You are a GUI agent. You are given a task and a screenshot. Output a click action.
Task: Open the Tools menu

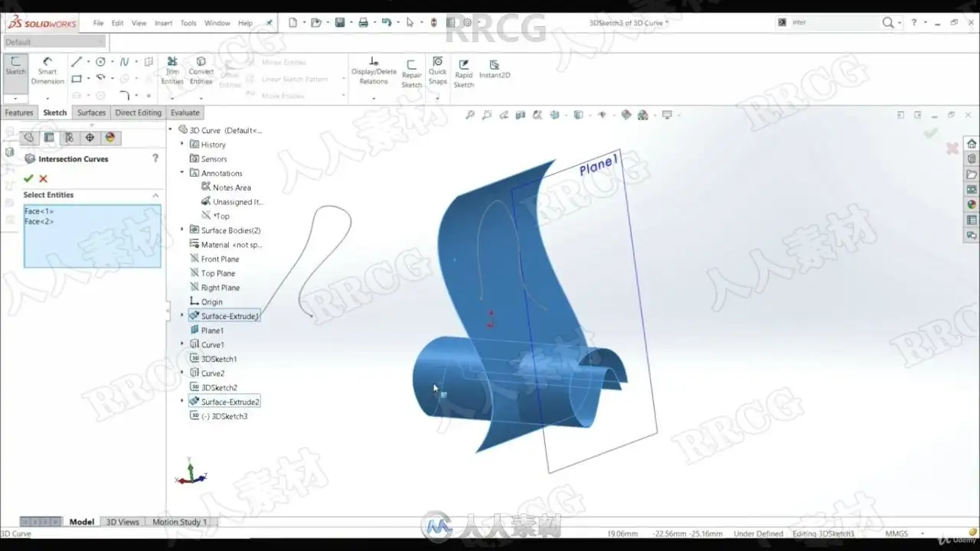[x=188, y=23]
